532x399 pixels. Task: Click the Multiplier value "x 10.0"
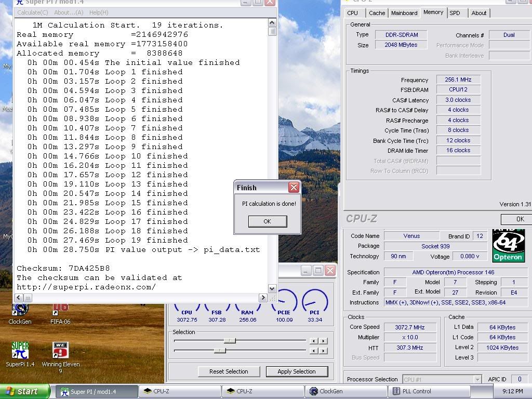[410, 337]
